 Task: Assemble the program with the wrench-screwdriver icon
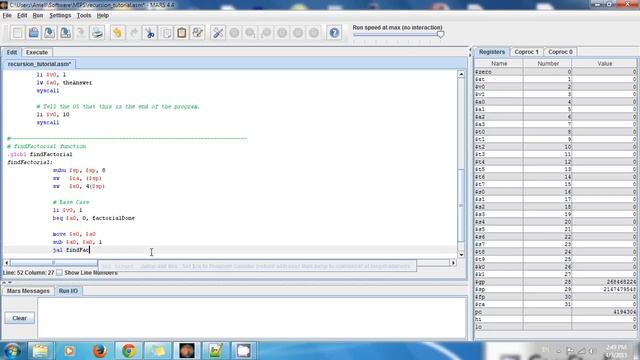click(x=218, y=33)
